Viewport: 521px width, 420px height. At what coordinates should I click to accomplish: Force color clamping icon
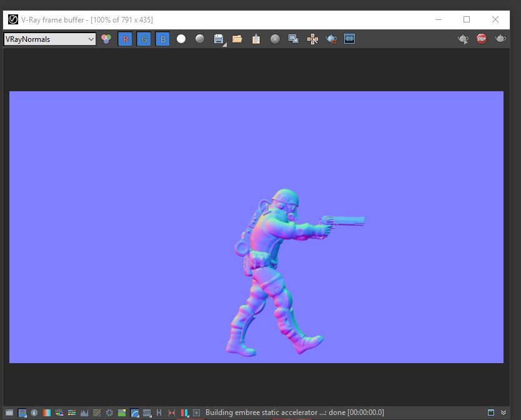click(22, 412)
